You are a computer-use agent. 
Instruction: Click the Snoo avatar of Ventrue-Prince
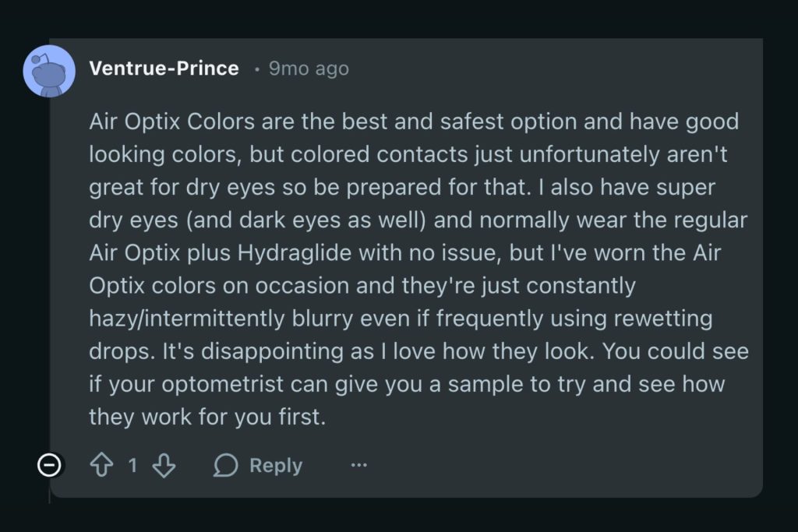pos(49,71)
